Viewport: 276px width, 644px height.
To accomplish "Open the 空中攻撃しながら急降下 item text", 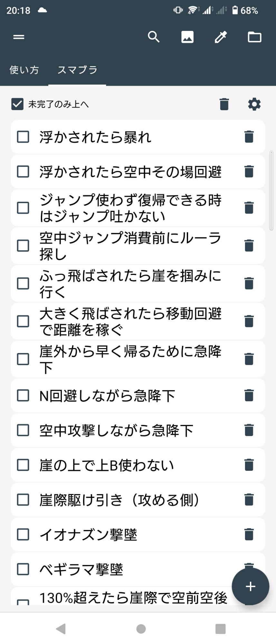I will tap(116, 431).
